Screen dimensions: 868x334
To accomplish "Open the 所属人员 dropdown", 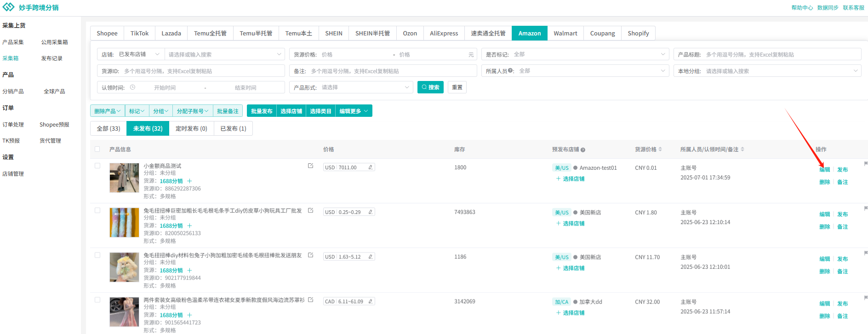I will [x=575, y=71].
